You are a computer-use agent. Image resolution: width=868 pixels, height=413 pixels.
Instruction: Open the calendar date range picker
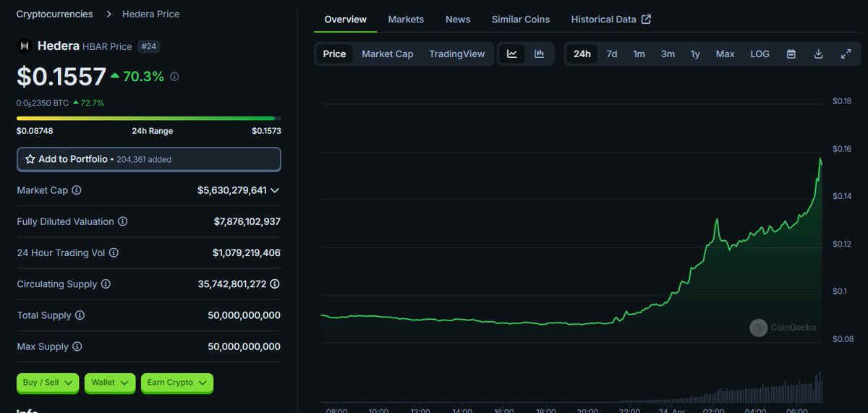[791, 54]
